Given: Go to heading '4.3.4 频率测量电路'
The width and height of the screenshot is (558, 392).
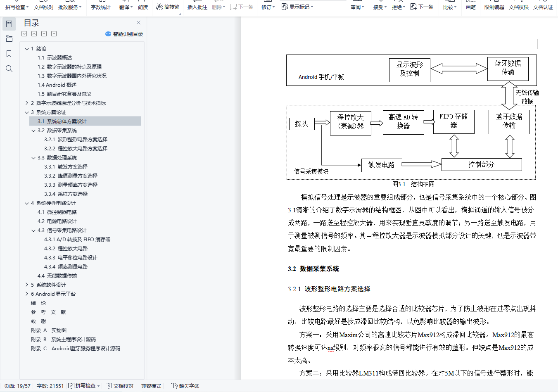Looking at the screenshot, I should click(66, 267).
